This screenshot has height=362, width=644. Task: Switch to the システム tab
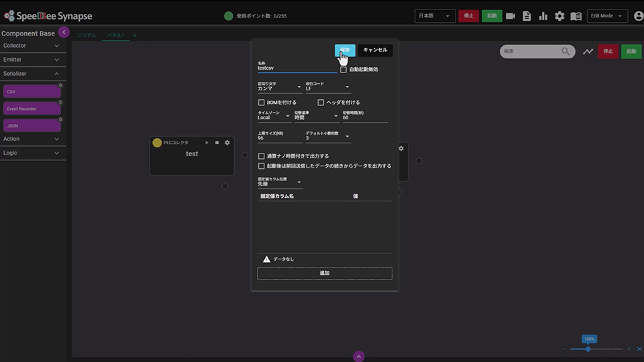87,35
